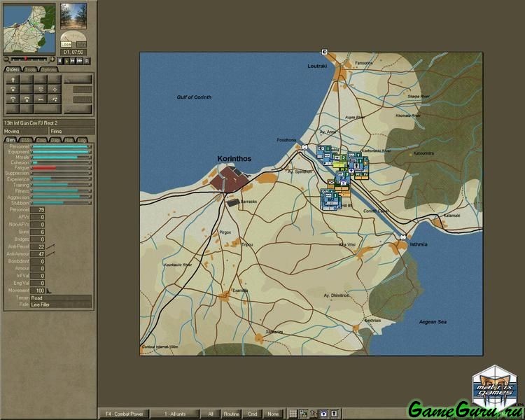Click the blue unit counter toolbar icon
525x420 pixels.
324,414
